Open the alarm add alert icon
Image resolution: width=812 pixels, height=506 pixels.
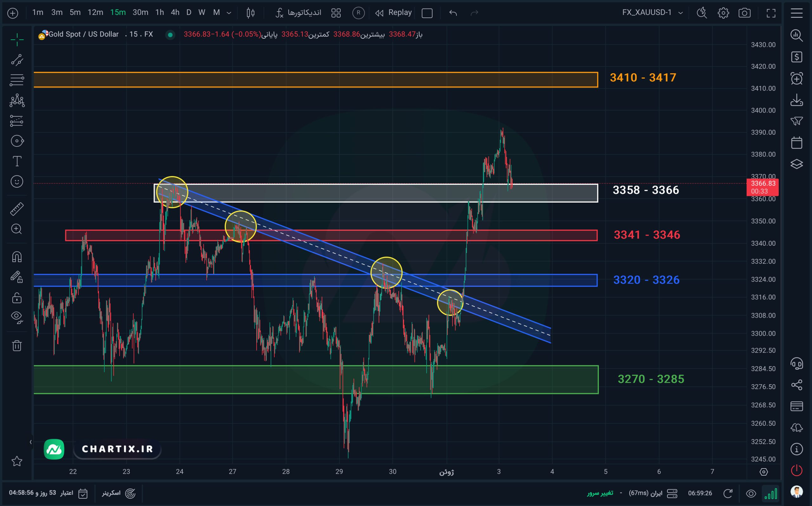[x=796, y=78]
